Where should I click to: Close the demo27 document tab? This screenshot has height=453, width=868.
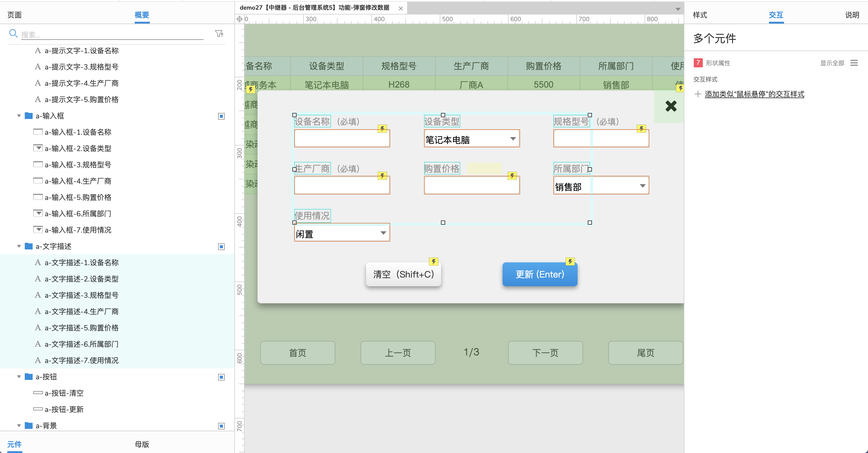(401, 8)
